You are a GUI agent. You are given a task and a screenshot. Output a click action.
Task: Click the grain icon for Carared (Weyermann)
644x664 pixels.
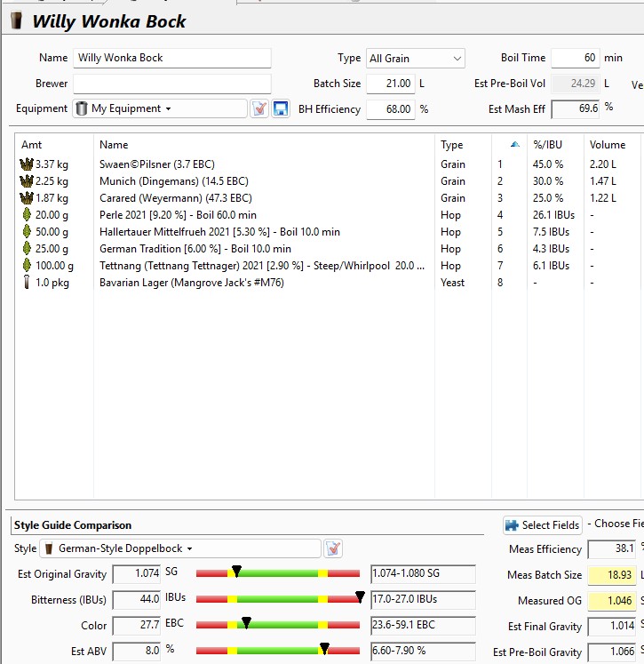tap(26, 198)
